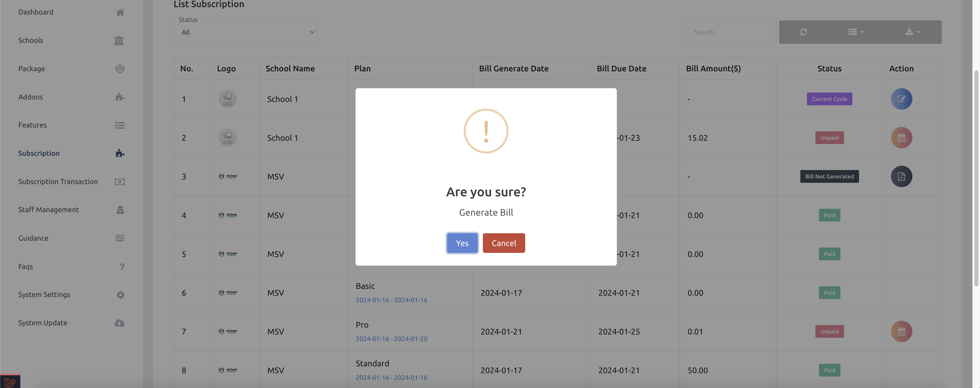Click the refresh icon in the table toolbar

pos(803,32)
